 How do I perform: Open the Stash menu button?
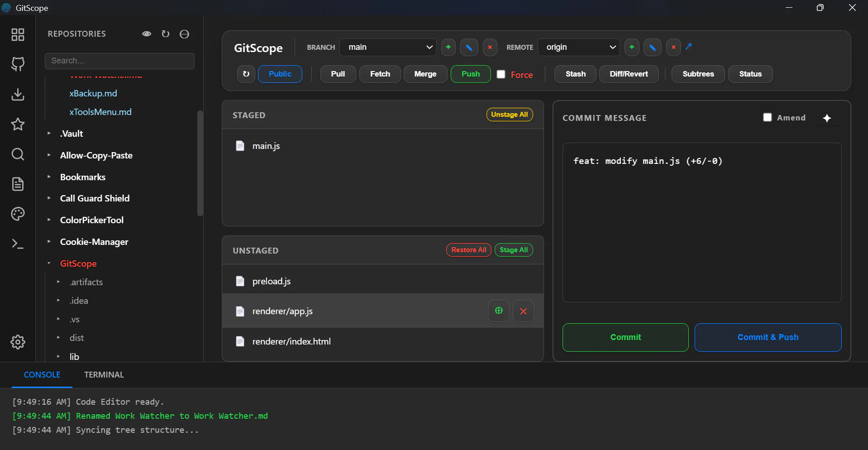(x=575, y=74)
